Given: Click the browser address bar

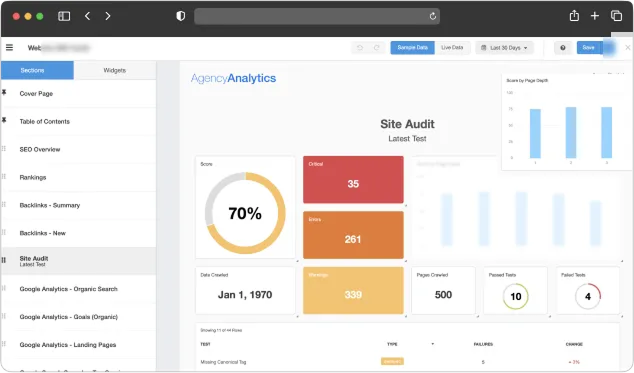Looking at the screenshot, I should tap(317, 16).
